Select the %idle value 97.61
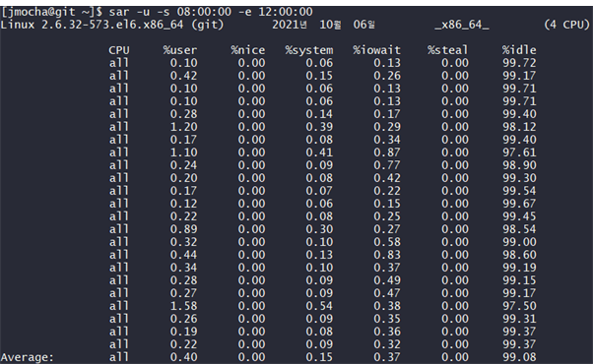 click(x=519, y=152)
